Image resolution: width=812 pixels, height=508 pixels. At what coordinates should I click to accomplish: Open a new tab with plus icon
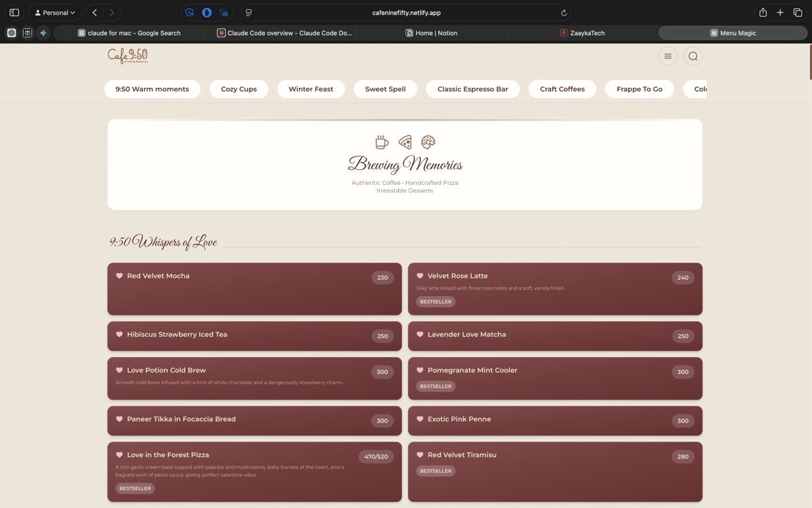coord(780,13)
